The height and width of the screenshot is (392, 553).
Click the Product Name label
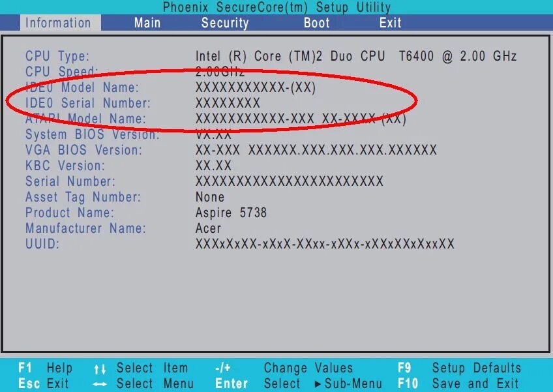pyautogui.click(x=70, y=213)
